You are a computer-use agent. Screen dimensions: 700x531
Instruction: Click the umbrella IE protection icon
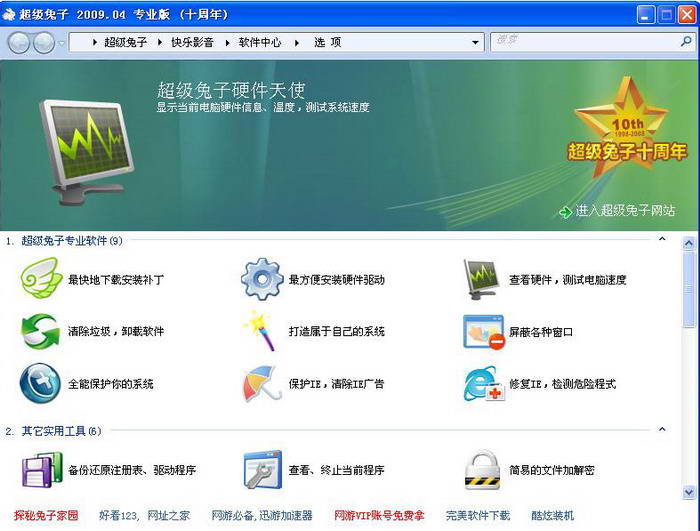262,383
